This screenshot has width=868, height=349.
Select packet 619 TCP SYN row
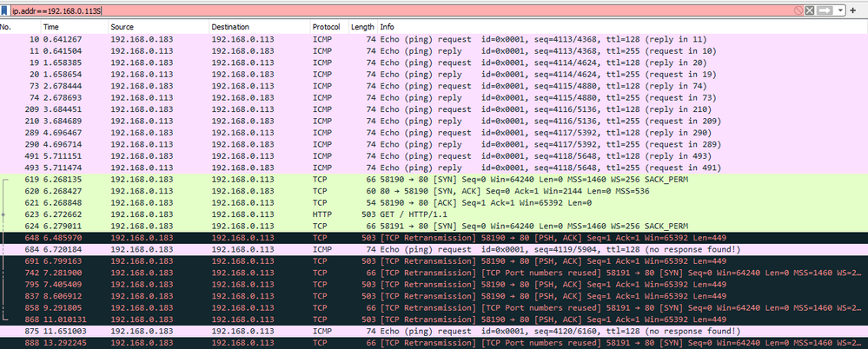coord(434,179)
